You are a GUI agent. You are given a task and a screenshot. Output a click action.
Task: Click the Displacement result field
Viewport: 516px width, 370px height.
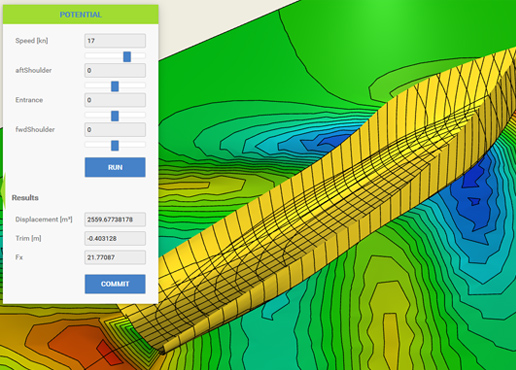click(115, 219)
